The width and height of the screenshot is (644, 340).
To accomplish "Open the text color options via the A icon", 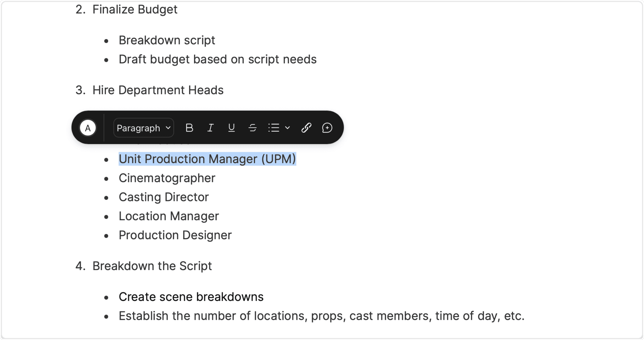I will click(x=88, y=127).
